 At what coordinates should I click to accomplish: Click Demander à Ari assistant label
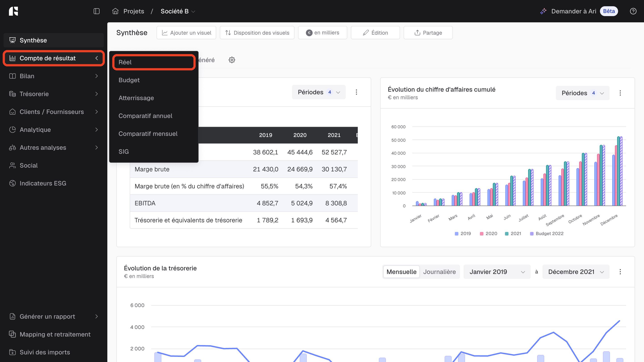pos(574,11)
